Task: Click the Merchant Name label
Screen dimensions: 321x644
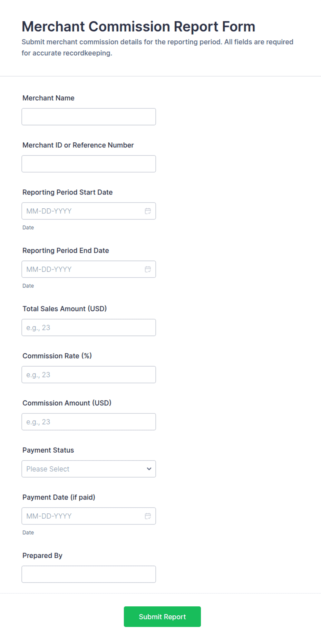Action: (48, 98)
